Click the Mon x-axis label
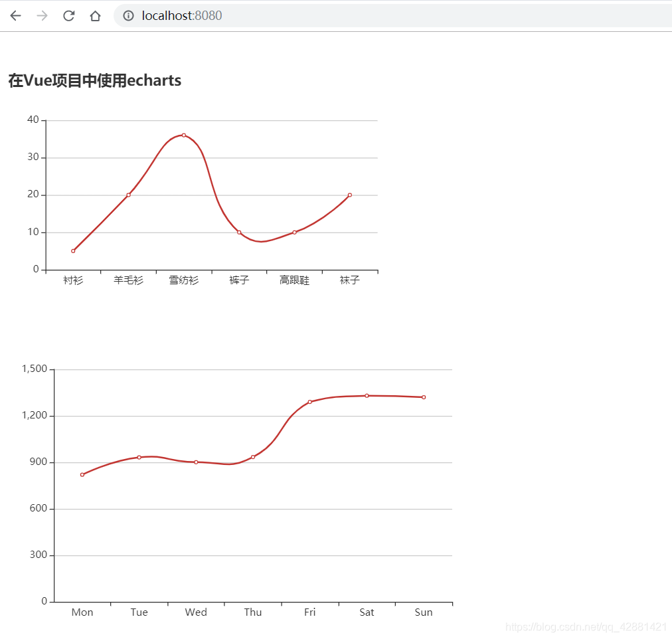Screen dimensions: 672x639 82,612
